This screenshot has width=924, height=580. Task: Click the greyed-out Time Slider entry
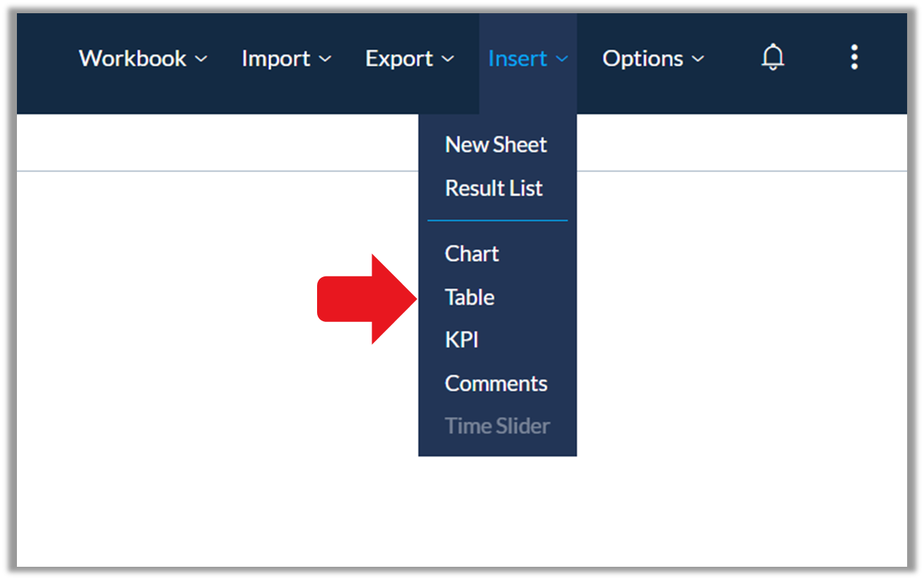click(x=497, y=426)
